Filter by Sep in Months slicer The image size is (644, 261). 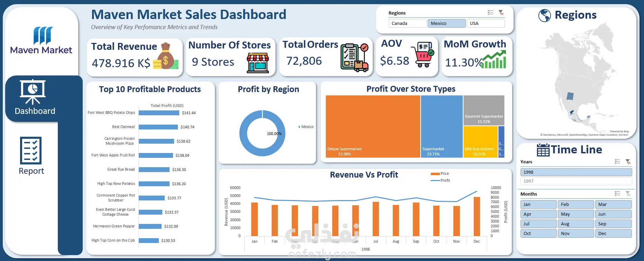pyautogui.click(x=614, y=224)
